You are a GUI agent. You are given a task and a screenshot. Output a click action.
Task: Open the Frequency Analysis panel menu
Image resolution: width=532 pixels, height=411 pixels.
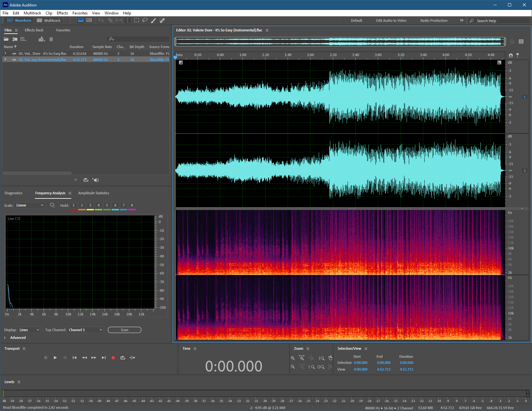pos(70,193)
